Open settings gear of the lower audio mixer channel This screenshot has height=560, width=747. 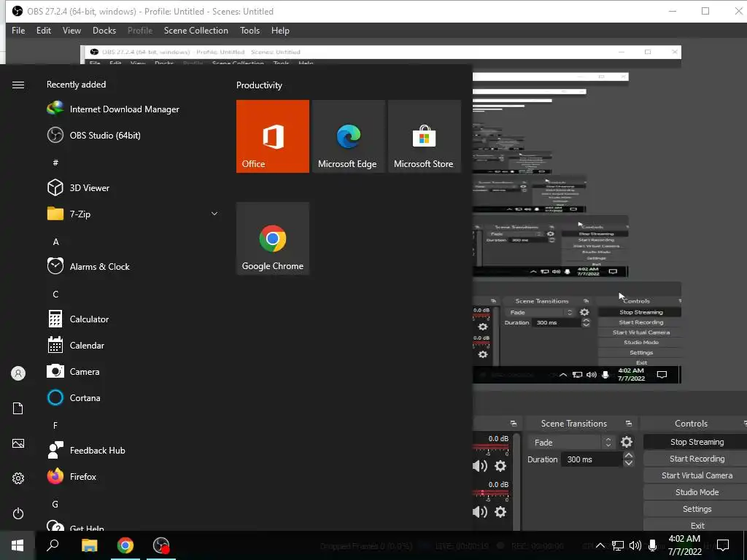click(x=500, y=512)
